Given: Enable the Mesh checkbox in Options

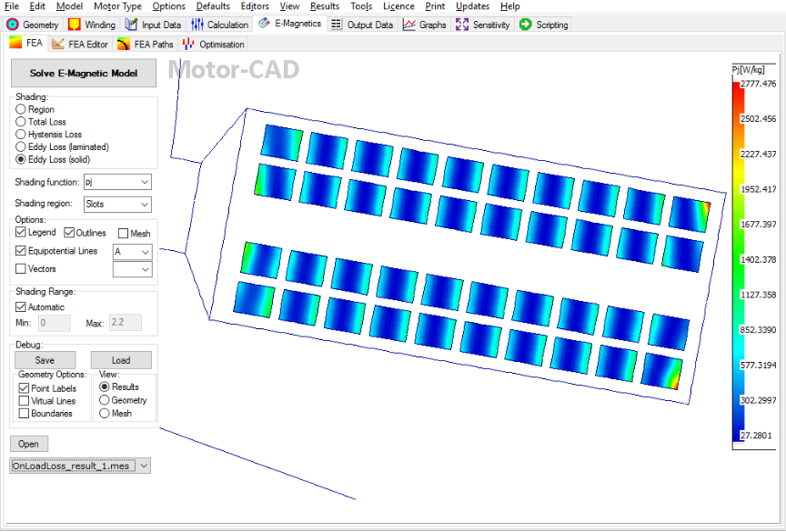Looking at the screenshot, I should 124,234.
